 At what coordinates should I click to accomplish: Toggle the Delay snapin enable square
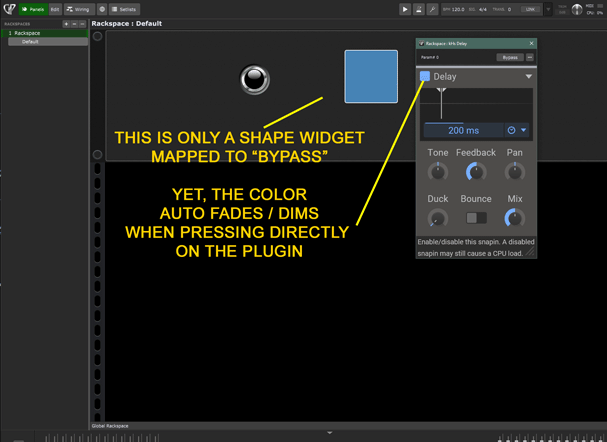point(425,76)
